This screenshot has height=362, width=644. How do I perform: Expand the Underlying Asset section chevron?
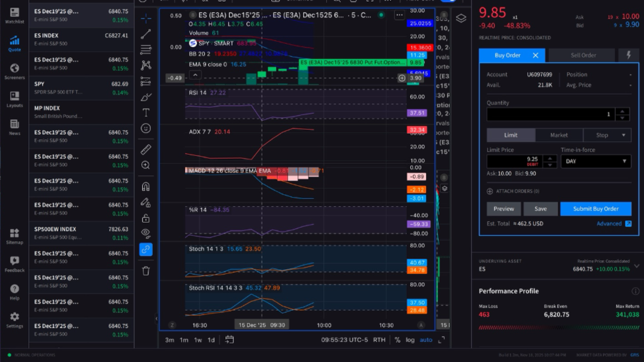[636, 265]
